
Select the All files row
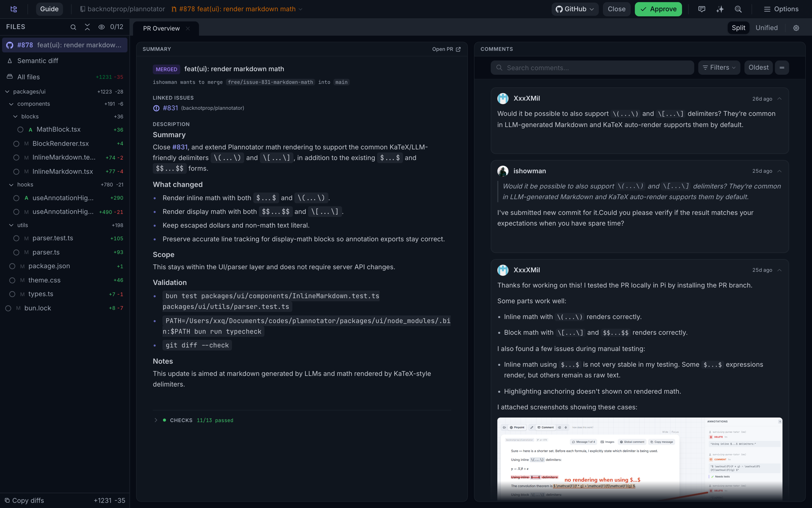pos(65,77)
